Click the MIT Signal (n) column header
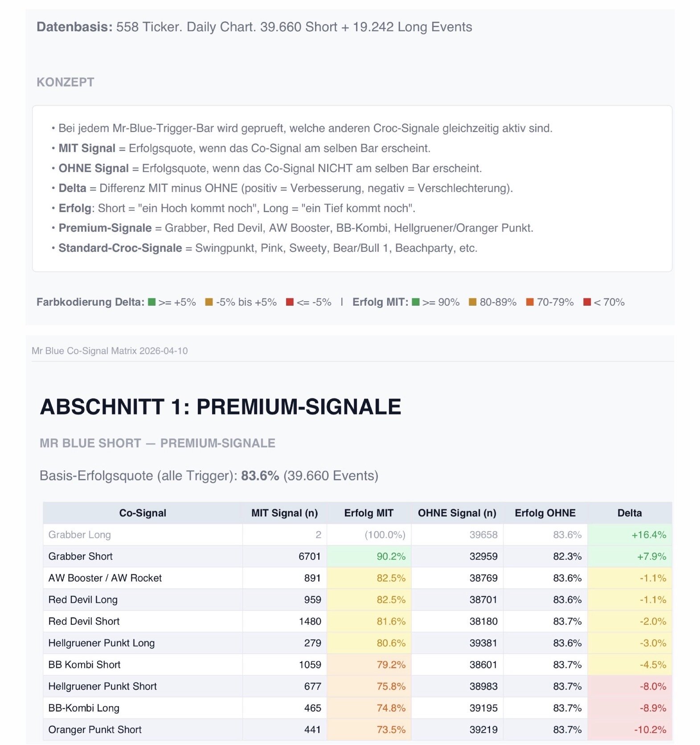The image size is (700, 745). coord(284,513)
